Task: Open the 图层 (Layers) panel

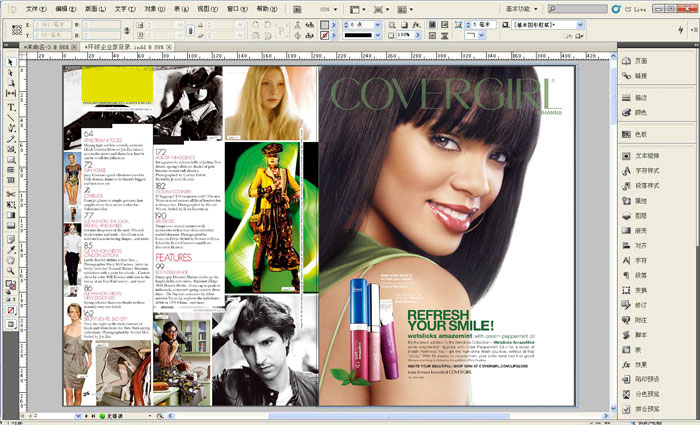Action: (636, 216)
